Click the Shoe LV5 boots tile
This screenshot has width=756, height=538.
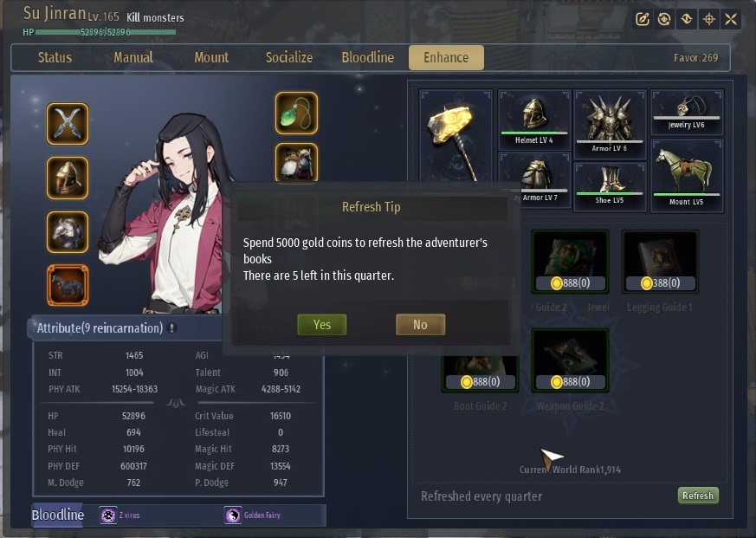[610, 187]
